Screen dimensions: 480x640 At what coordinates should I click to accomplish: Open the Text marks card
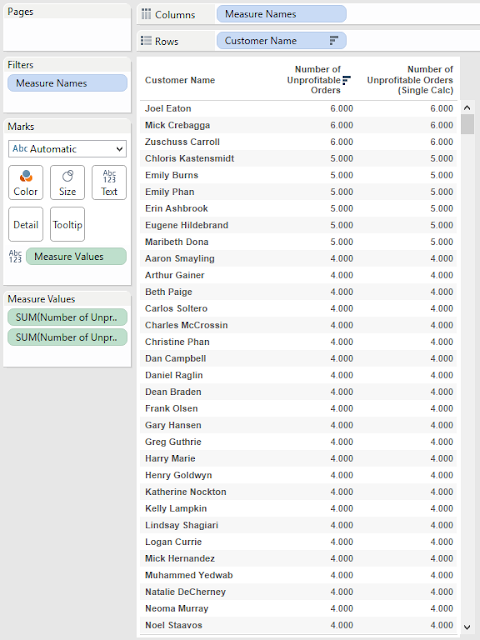tap(109, 182)
